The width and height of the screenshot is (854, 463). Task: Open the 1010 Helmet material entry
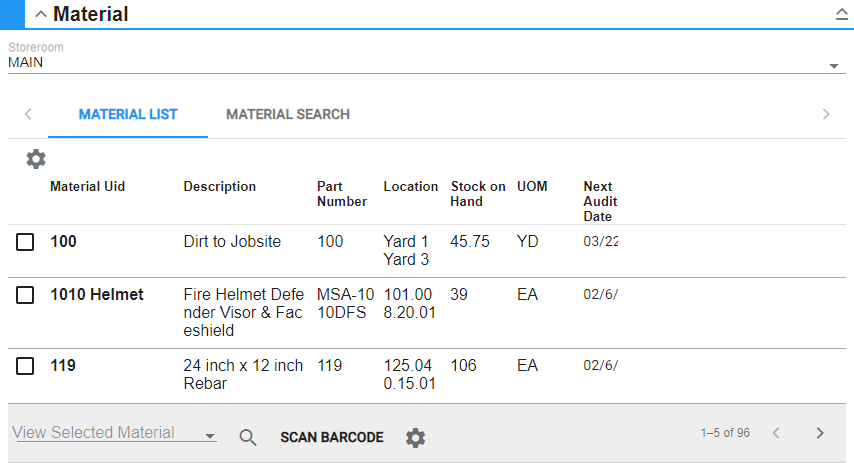pyautogui.click(x=97, y=295)
